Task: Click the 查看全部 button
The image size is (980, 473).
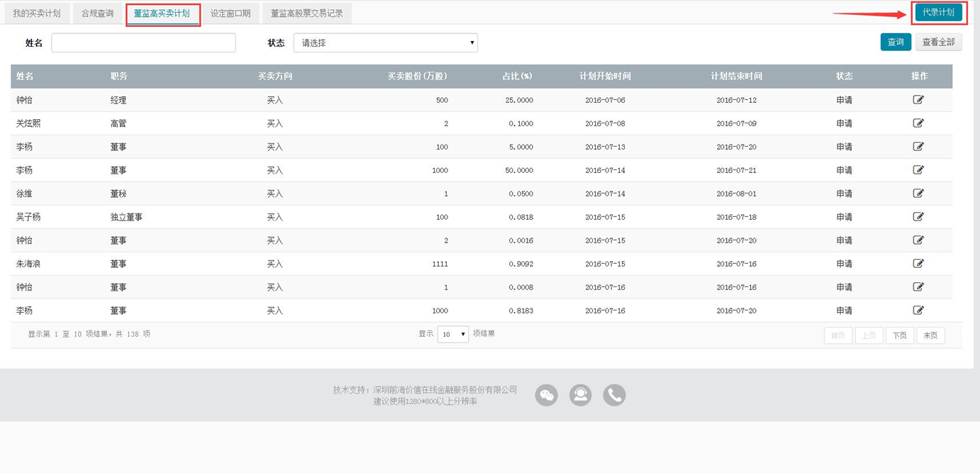Action: [x=938, y=42]
